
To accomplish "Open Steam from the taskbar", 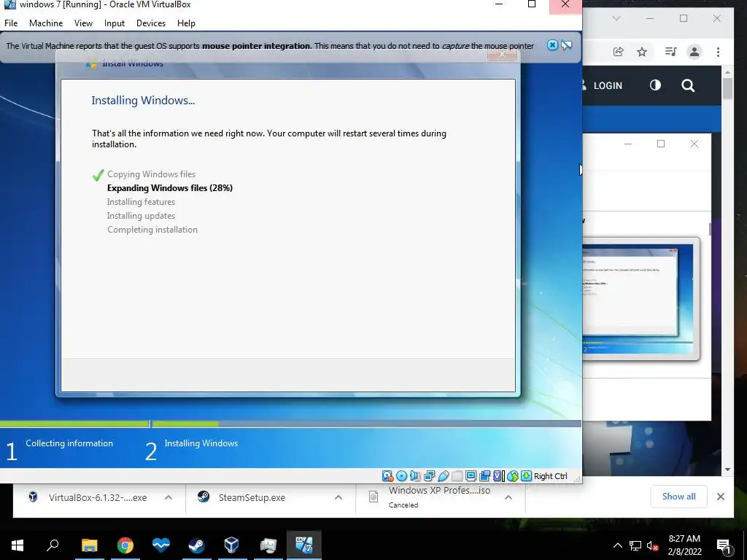I will pos(196,545).
